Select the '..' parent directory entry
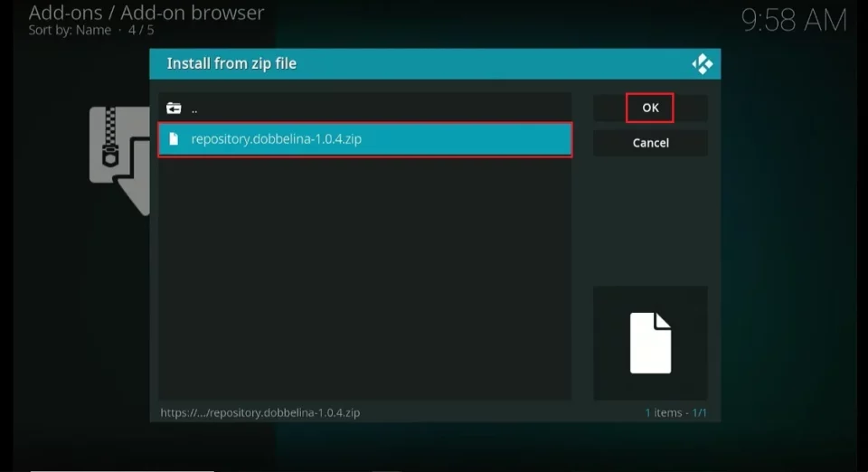 coord(364,109)
